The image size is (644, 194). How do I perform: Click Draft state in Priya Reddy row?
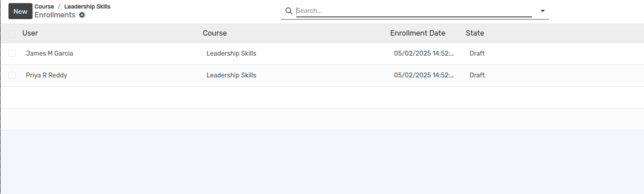[x=477, y=75]
